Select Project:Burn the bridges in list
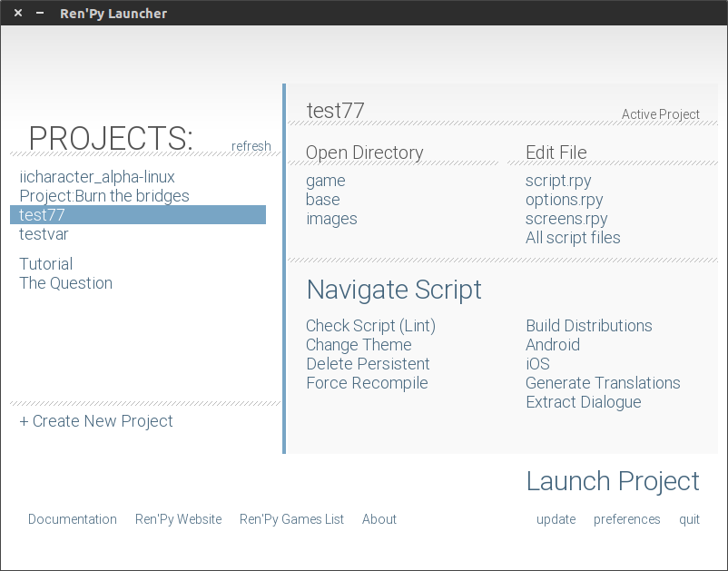The width and height of the screenshot is (728, 571). (x=104, y=196)
